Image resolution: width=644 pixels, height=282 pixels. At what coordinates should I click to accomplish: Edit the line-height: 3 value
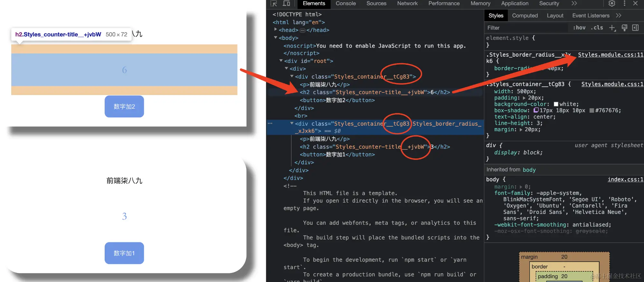click(538, 123)
